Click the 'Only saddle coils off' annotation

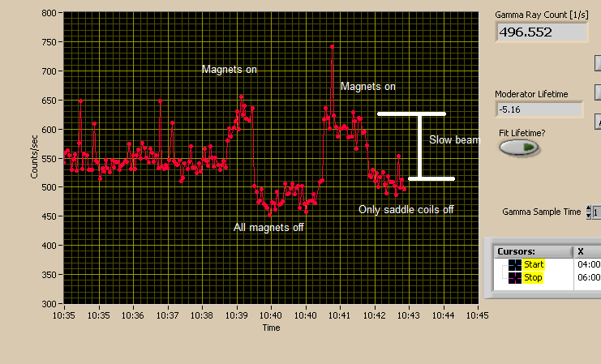406,210
